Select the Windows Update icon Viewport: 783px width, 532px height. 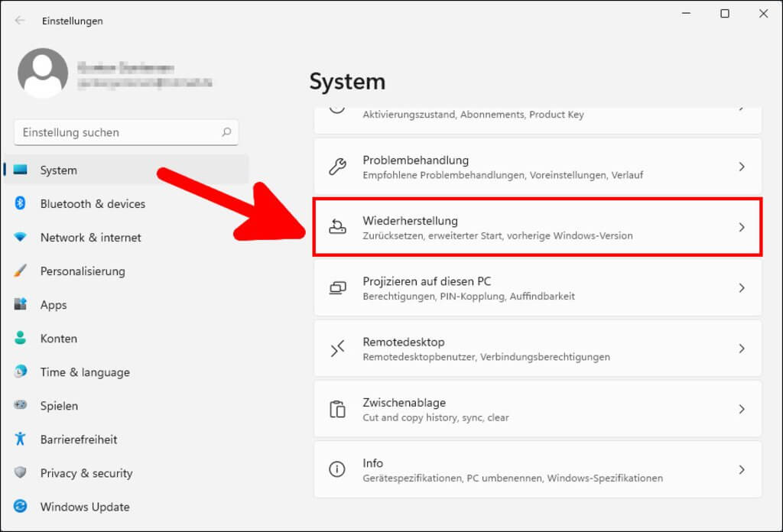(x=21, y=507)
